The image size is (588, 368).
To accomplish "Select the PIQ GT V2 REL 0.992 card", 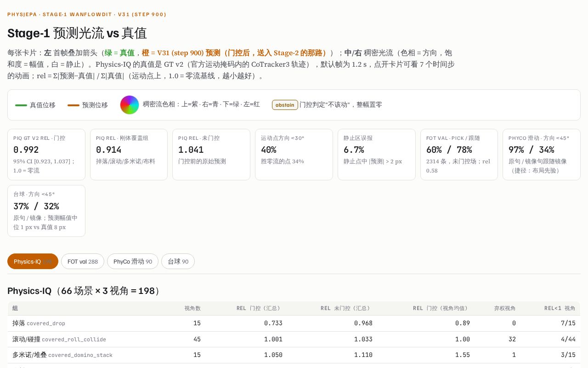I will pos(46,155).
